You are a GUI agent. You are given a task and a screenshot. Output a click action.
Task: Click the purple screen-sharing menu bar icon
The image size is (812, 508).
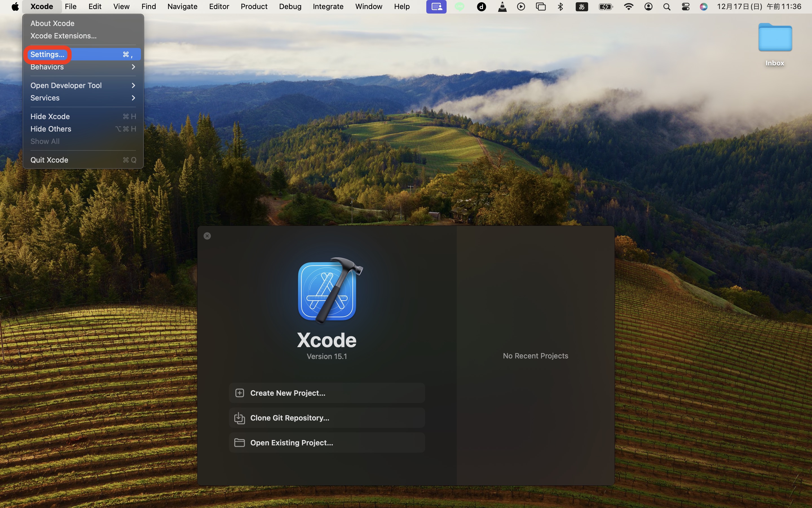tap(436, 6)
